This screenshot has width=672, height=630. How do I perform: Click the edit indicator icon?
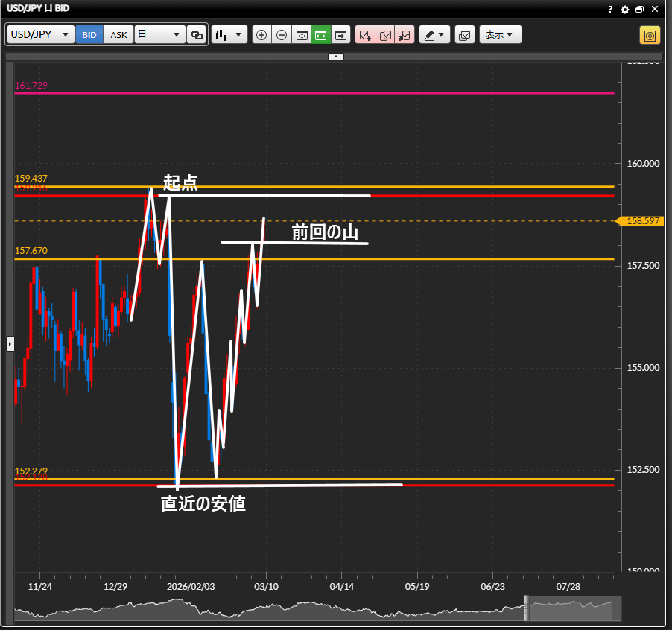pos(385,35)
